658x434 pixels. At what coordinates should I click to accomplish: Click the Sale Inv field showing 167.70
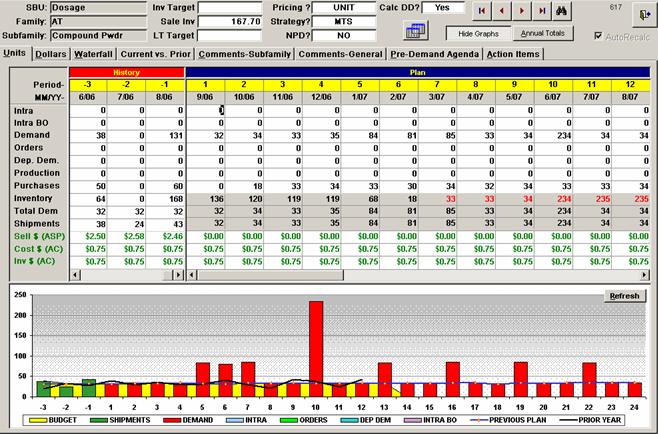230,21
